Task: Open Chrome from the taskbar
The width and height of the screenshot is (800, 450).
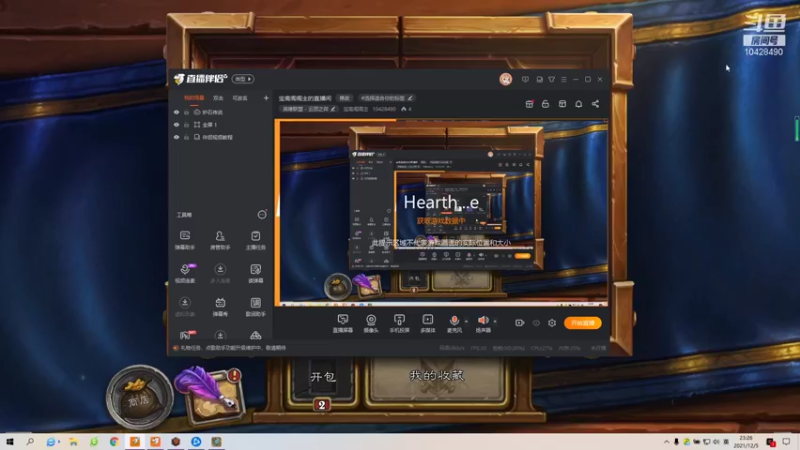Action: [x=114, y=442]
